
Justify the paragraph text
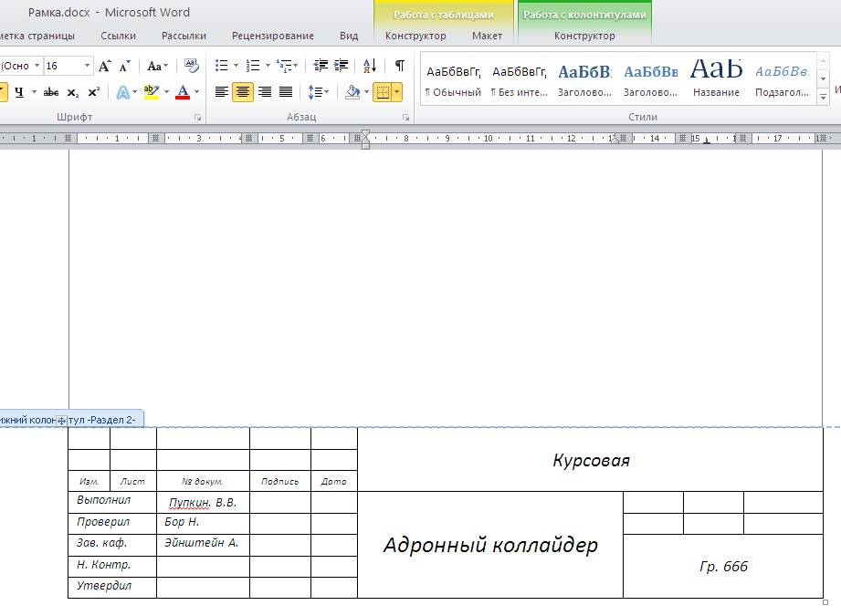[x=286, y=92]
